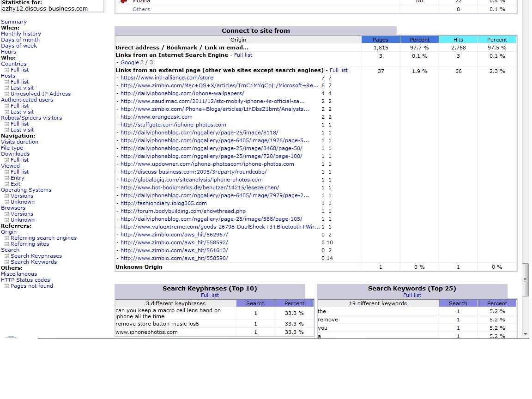The image size is (532, 399).
Task: Click the icon beside Browsers Unknown
Action: (x=6, y=220)
